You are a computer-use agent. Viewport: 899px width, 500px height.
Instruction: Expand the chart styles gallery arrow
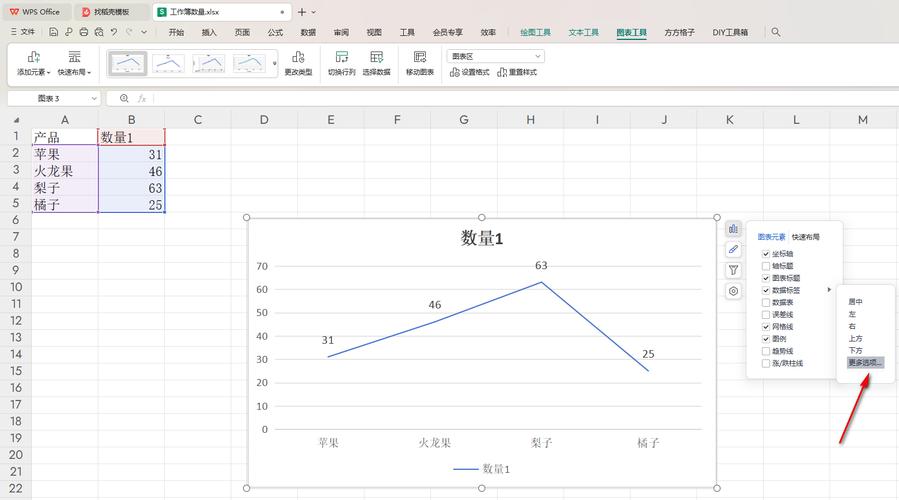275,64
